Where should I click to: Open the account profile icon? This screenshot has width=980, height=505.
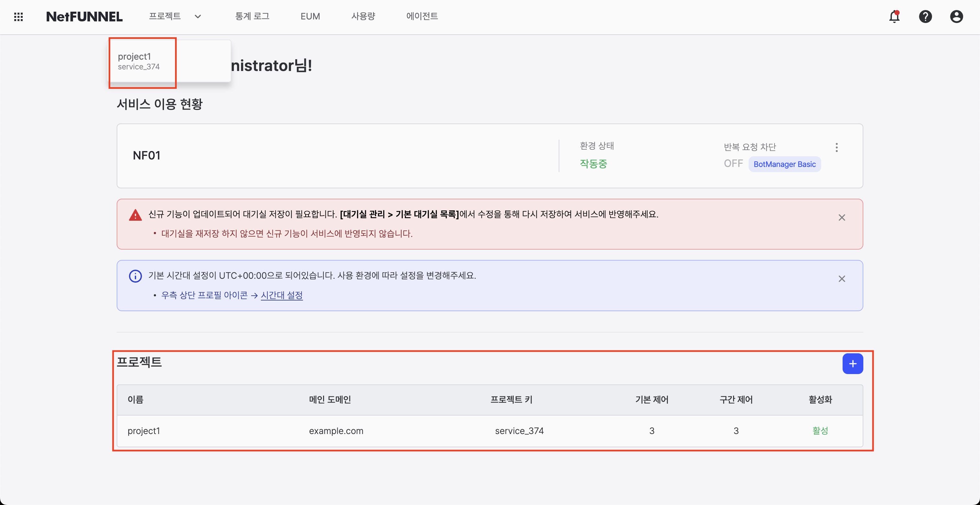[957, 17]
